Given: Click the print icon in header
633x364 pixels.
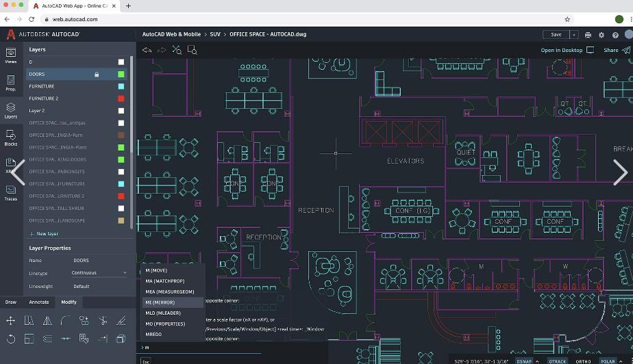Looking at the screenshot, I should pos(588,35).
